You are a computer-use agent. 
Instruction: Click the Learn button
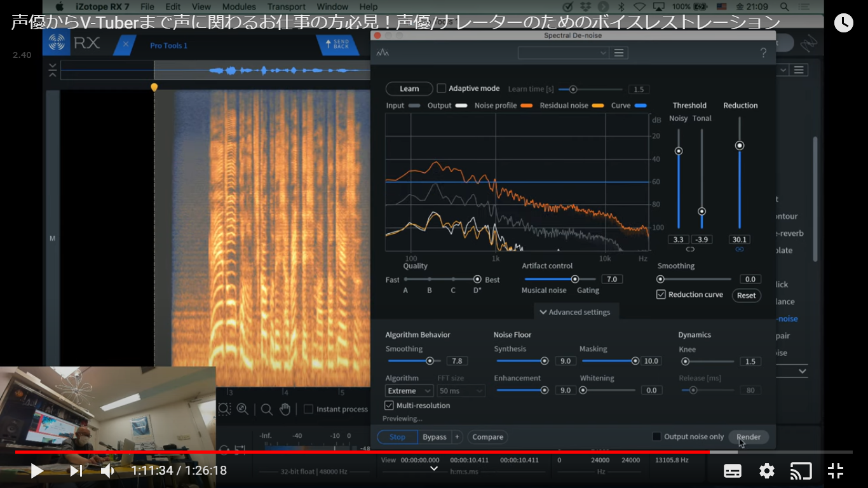(409, 89)
